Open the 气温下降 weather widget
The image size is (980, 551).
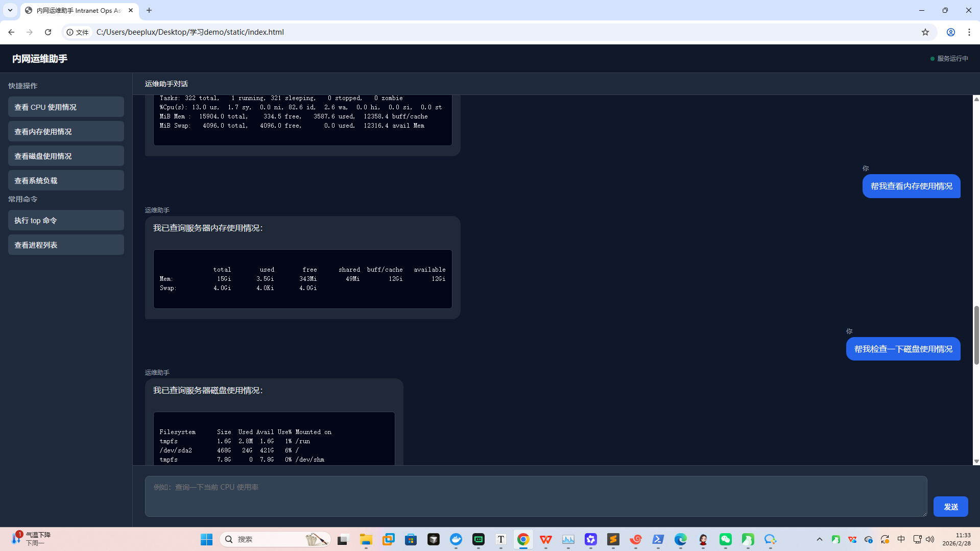click(x=32, y=539)
